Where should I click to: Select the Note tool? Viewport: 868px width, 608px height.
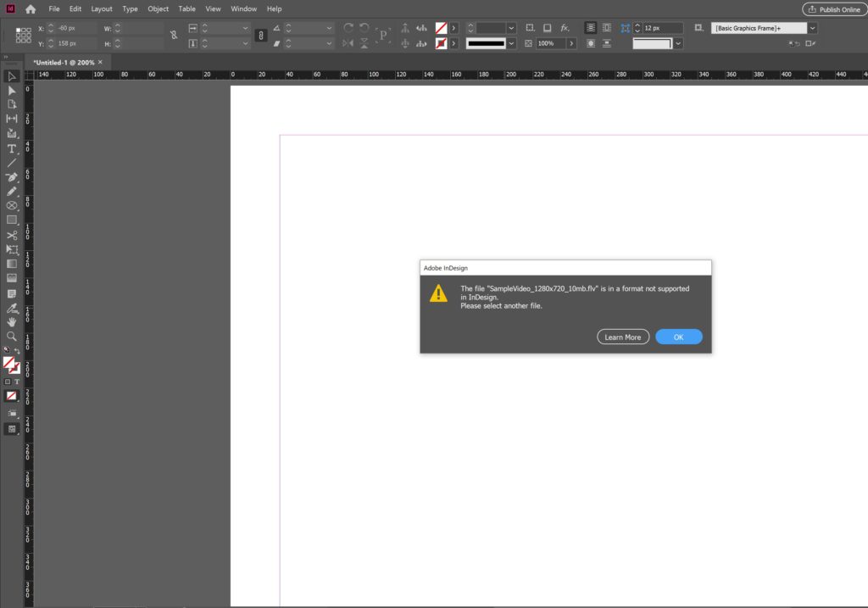click(12, 293)
